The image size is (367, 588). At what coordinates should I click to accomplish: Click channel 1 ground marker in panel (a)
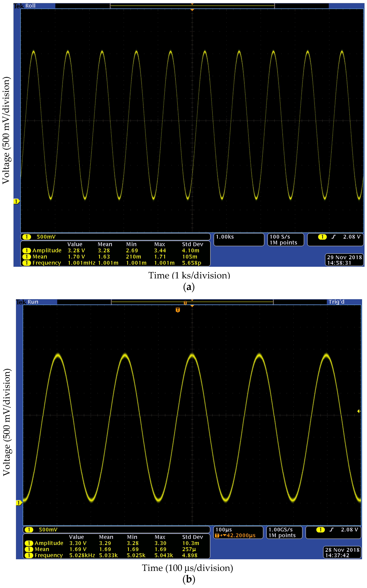[16, 201]
